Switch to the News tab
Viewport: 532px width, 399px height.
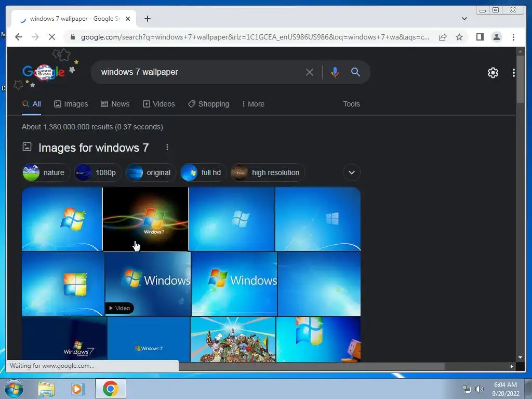(x=115, y=104)
